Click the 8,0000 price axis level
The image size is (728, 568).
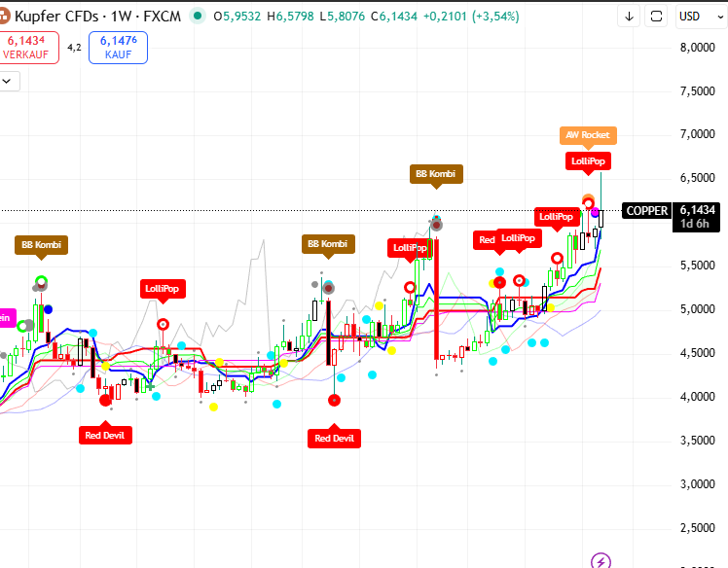click(697, 47)
